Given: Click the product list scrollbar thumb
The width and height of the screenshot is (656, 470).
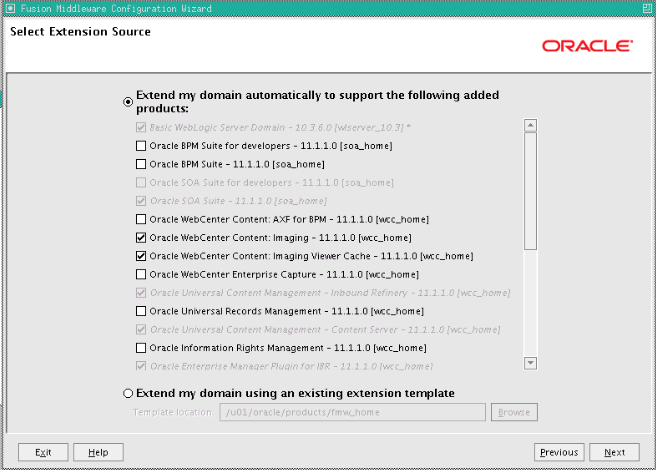Looking at the screenshot, I should tap(530, 191).
